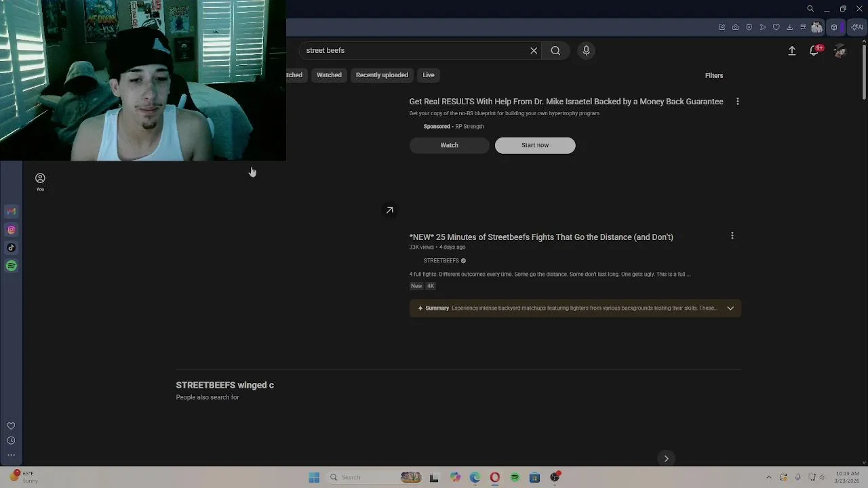Click the browser tab search magnifier icon
The height and width of the screenshot is (488, 868).
pyautogui.click(x=810, y=9)
